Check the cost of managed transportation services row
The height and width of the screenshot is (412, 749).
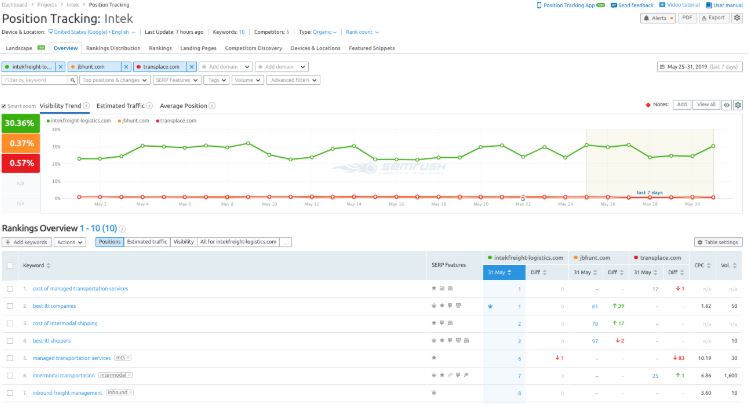[10, 289]
